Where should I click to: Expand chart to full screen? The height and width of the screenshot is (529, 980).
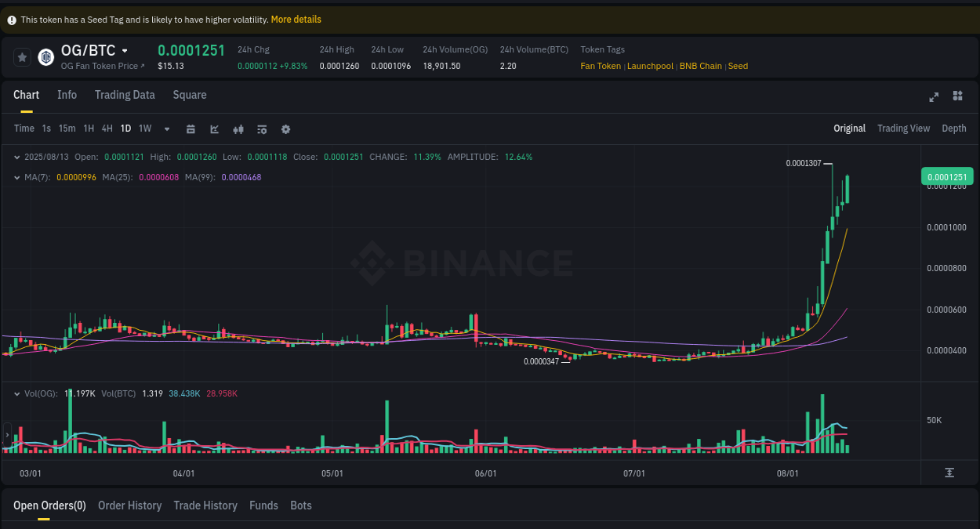(x=934, y=96)
